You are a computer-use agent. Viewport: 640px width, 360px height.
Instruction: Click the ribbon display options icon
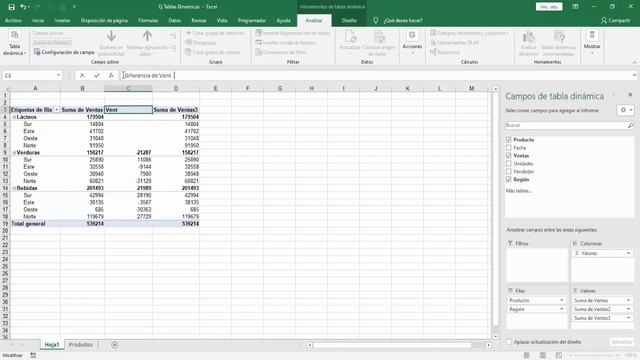click(576, 7)
